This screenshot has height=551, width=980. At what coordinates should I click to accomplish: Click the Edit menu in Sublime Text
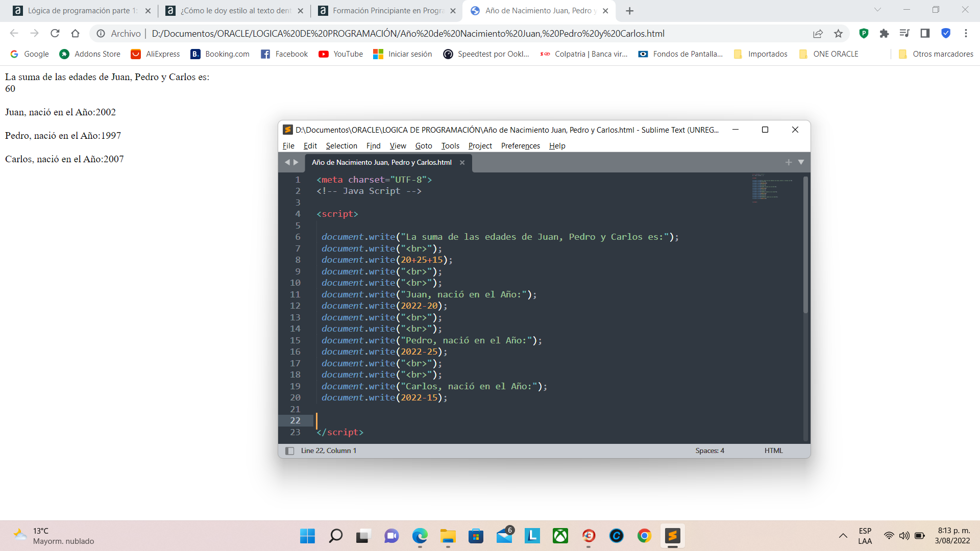[x=309, y=145]
